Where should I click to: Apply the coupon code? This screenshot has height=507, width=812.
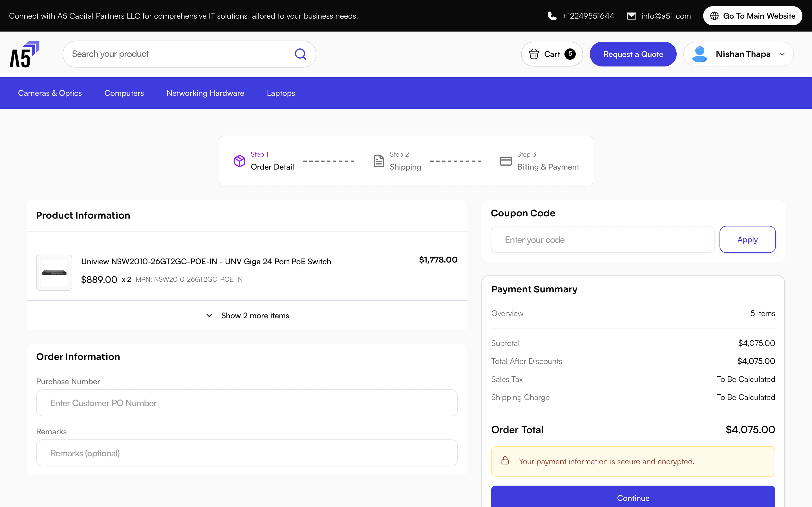coord(748,239)
